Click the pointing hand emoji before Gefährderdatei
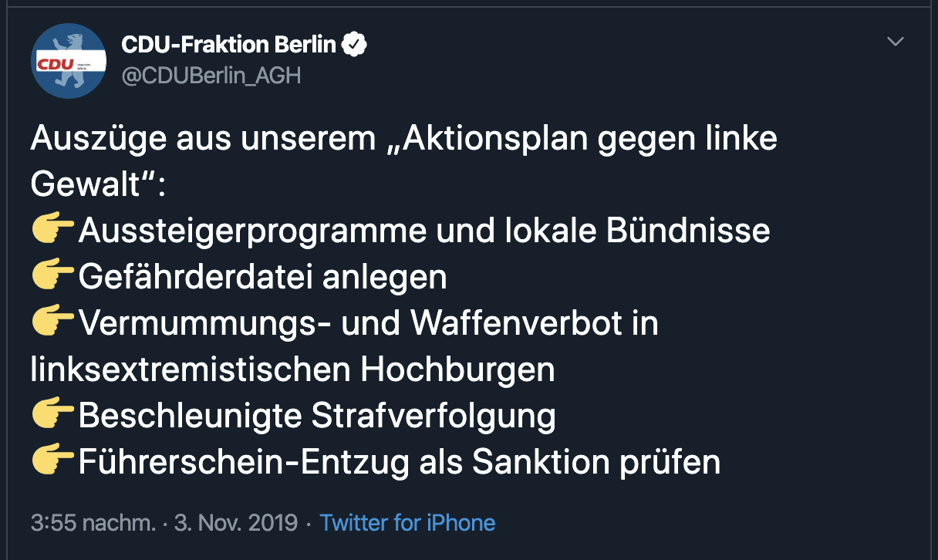This screenshot has height=560, width=938. point(52,276)
